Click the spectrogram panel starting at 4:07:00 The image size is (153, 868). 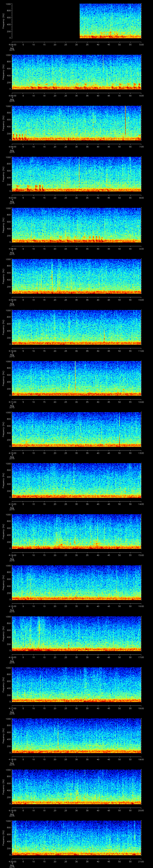77,174
